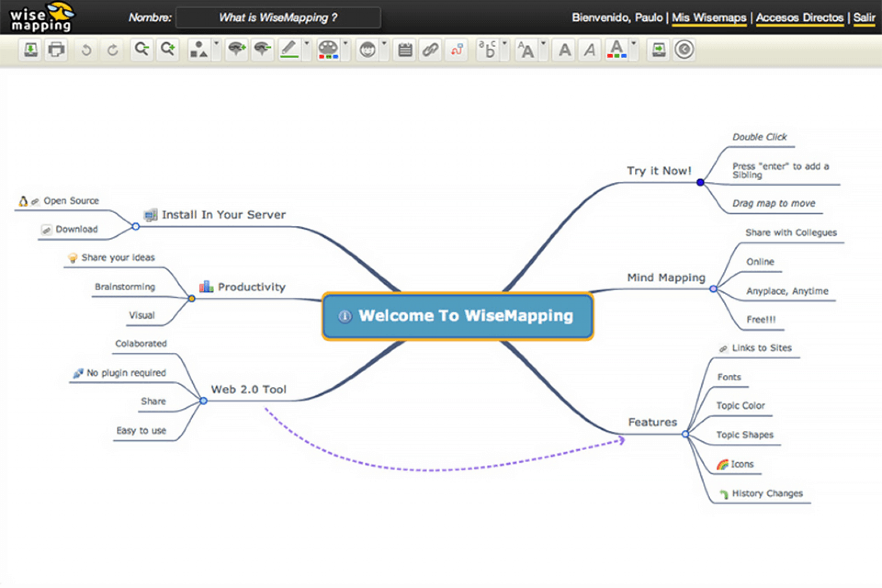Expand the topic icon dropdown arrow
The image size is (882, 588).
384,50
